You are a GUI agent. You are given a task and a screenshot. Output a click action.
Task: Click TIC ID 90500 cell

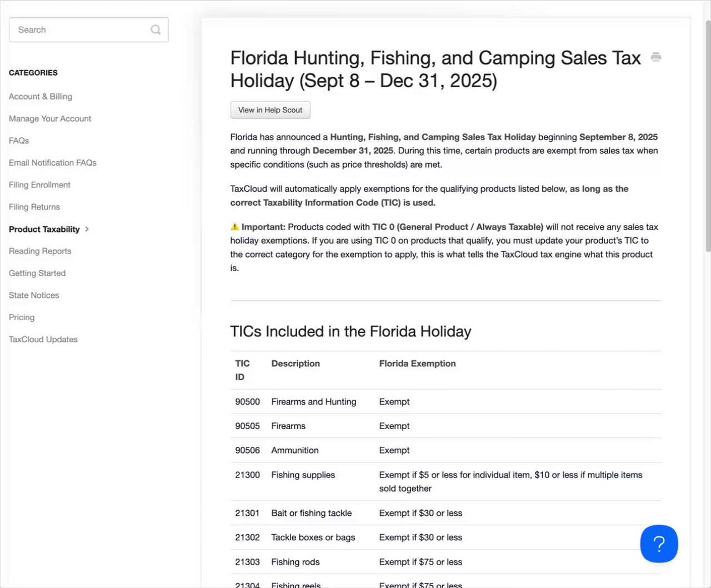click(x=247, y=402)
